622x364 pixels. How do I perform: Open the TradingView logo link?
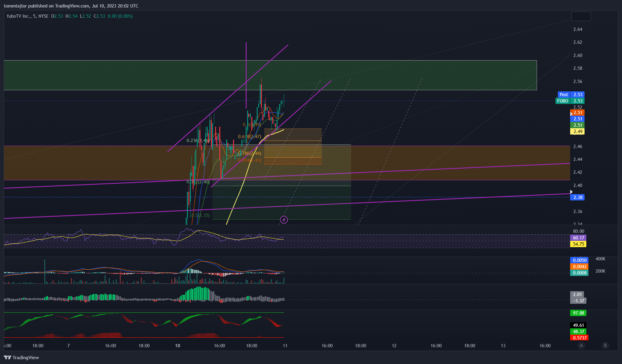(21, 357)
